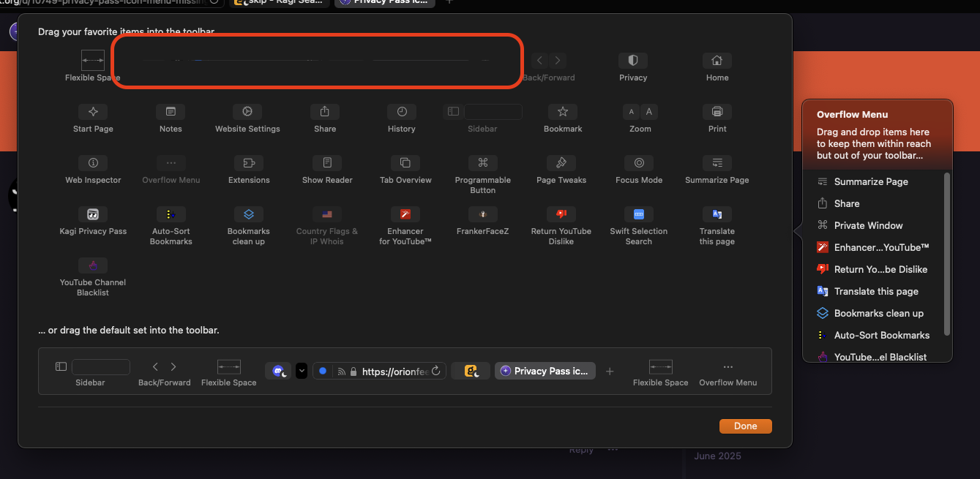Click the Focus Mode icon
Viewport: 980px width, 479px height.
click(x=639, y=163)
